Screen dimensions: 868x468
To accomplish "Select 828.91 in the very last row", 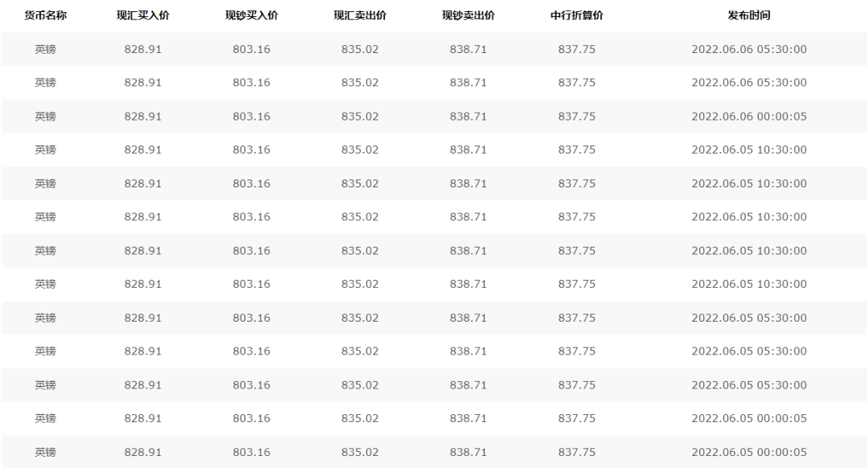I will tap(143, 452).
